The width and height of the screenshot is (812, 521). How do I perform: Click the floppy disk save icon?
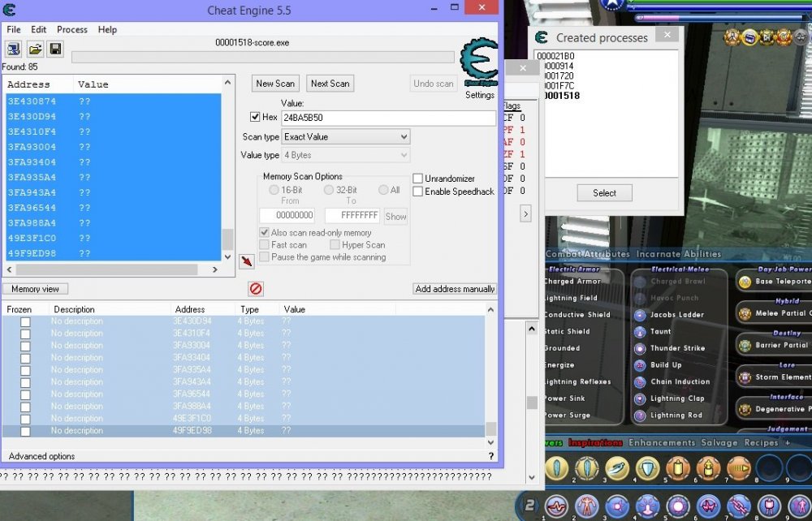[54, 50]
